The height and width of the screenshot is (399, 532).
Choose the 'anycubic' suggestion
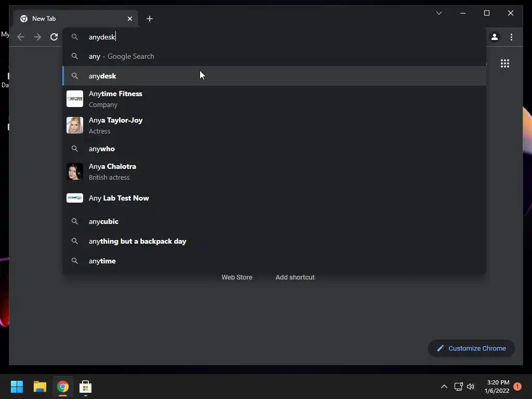pos(274,221)
